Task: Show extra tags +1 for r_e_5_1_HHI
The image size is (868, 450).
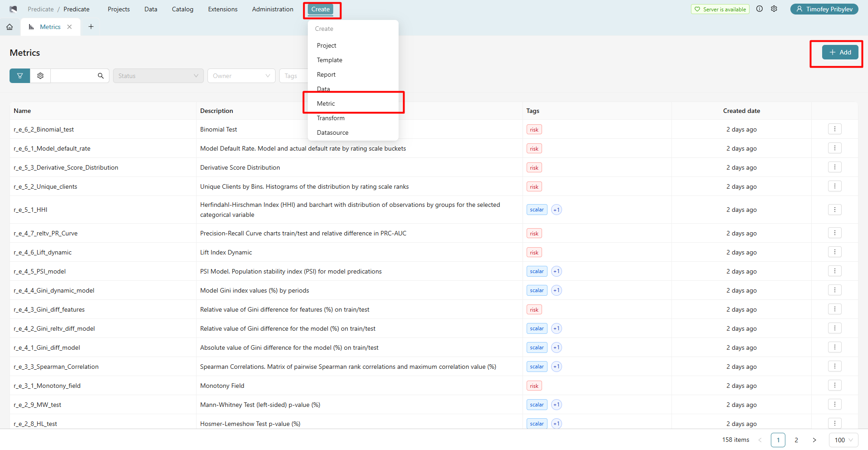Action: coord(557,210)
